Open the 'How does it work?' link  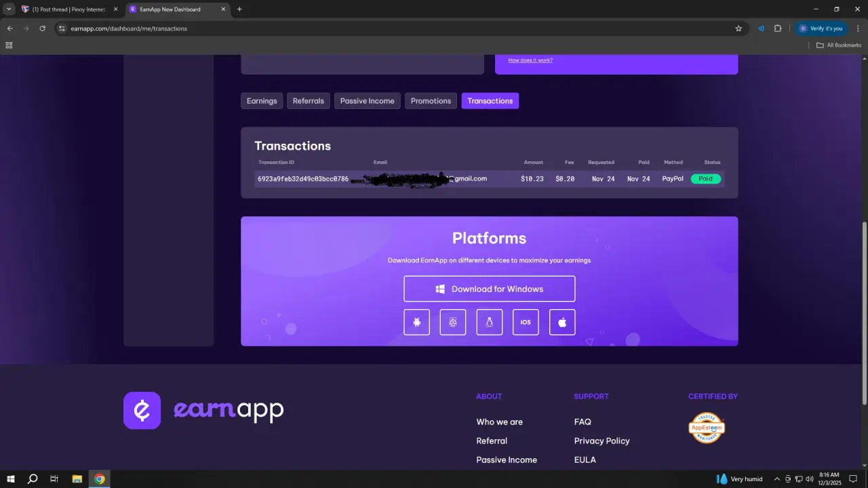(x=530, y=60)
